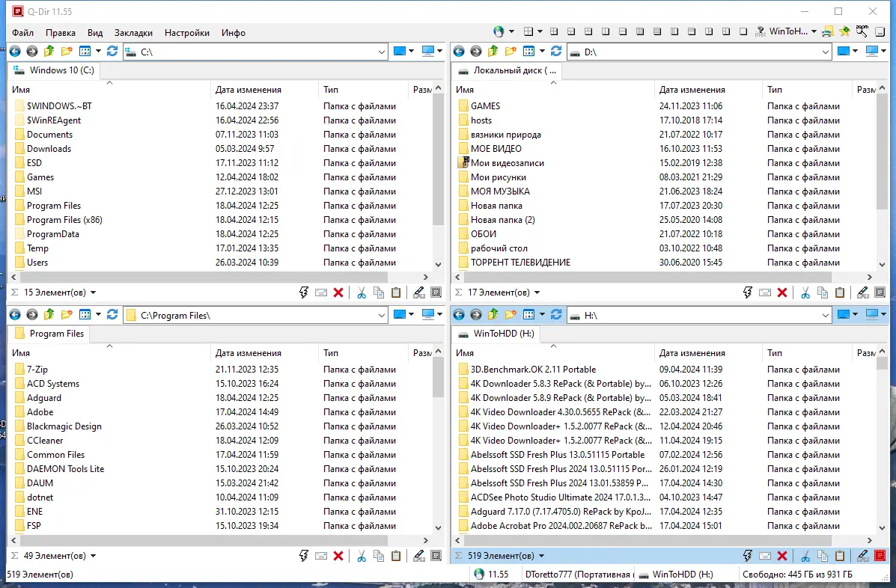Sort H:\ pane by Имя column header
Image resolution: width=896 pixels, height=588 pixels.
pyautogui.click(x=553, y=353)
